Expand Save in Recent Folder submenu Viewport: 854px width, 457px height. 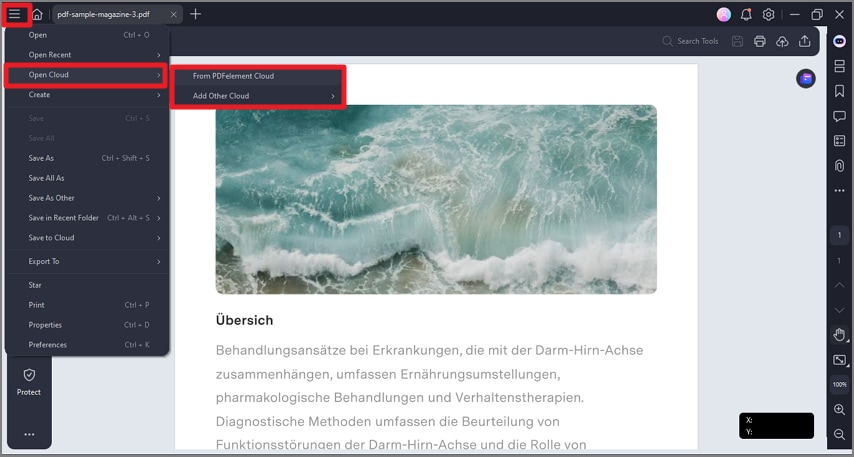[87, 218]
